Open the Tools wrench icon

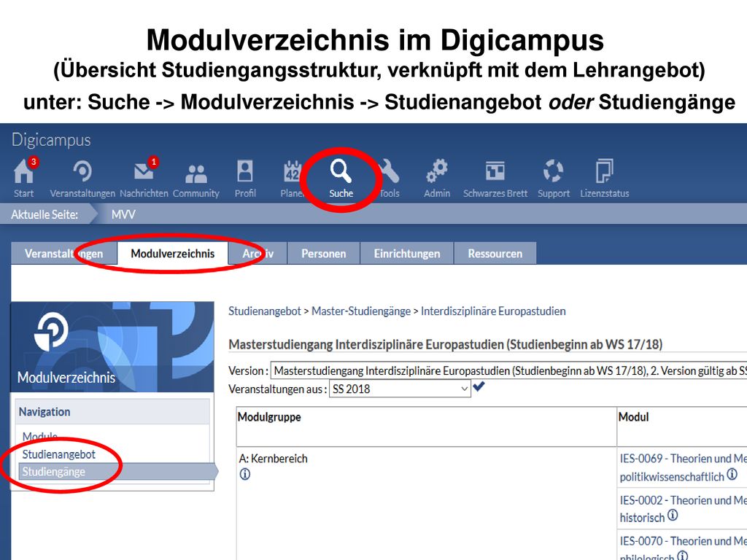[390, 171]
